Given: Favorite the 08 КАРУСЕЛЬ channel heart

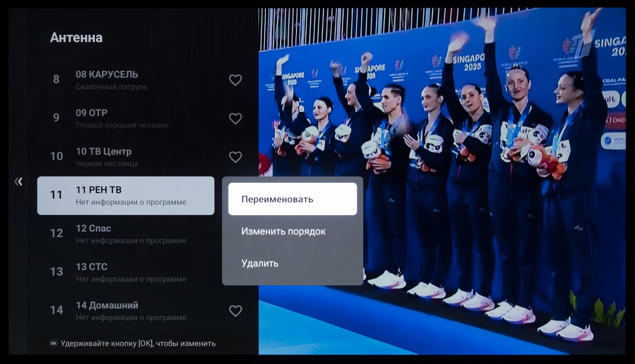Looking at the screenshot, I should click(235, 80).
